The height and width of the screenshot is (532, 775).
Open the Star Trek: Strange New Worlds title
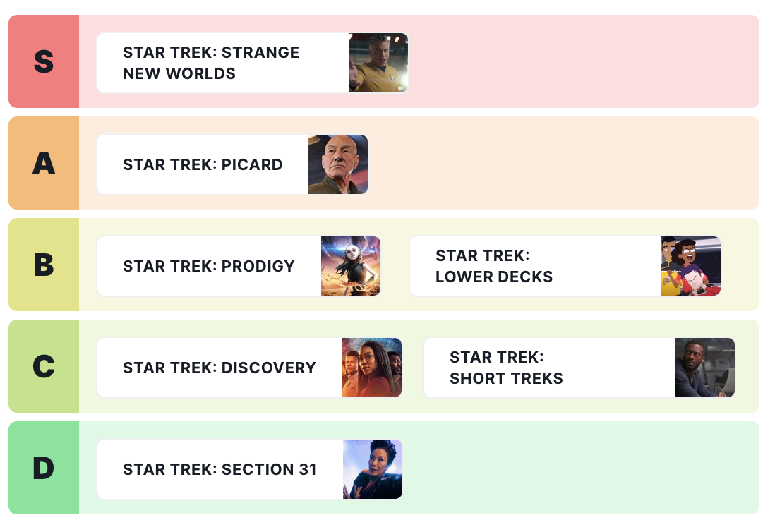pos(211,63)
